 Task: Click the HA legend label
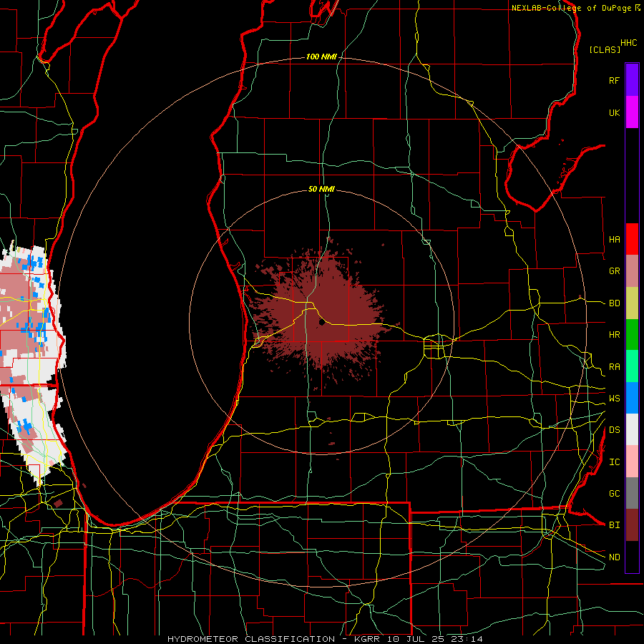[x=615, y=239]
